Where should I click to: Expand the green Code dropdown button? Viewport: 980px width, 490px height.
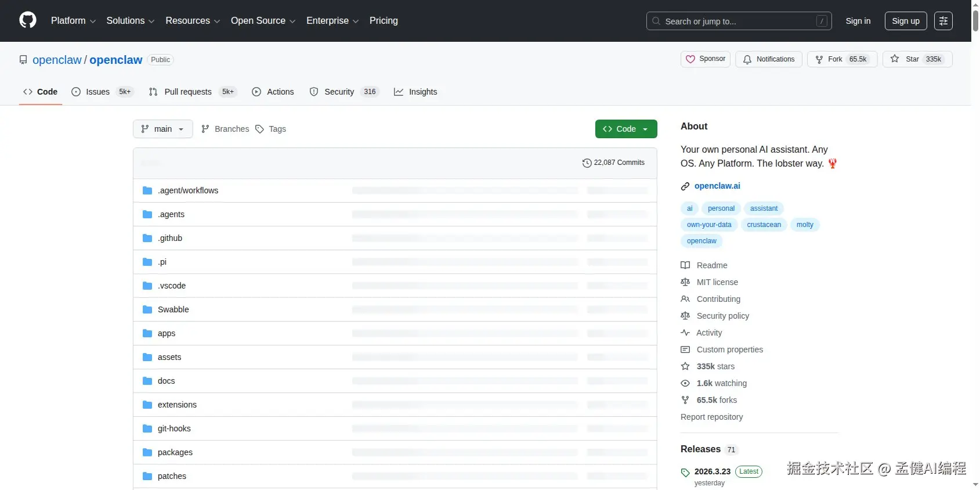pos(625,129)
